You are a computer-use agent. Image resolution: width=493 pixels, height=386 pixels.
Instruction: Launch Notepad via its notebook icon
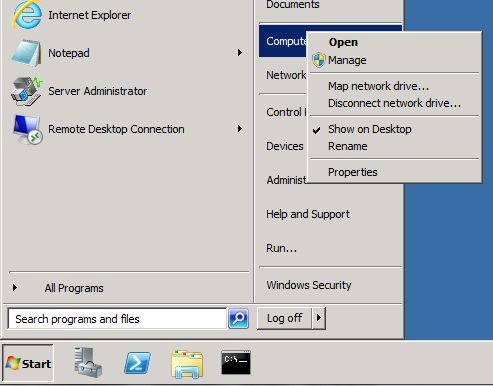(x=27, y=53)
